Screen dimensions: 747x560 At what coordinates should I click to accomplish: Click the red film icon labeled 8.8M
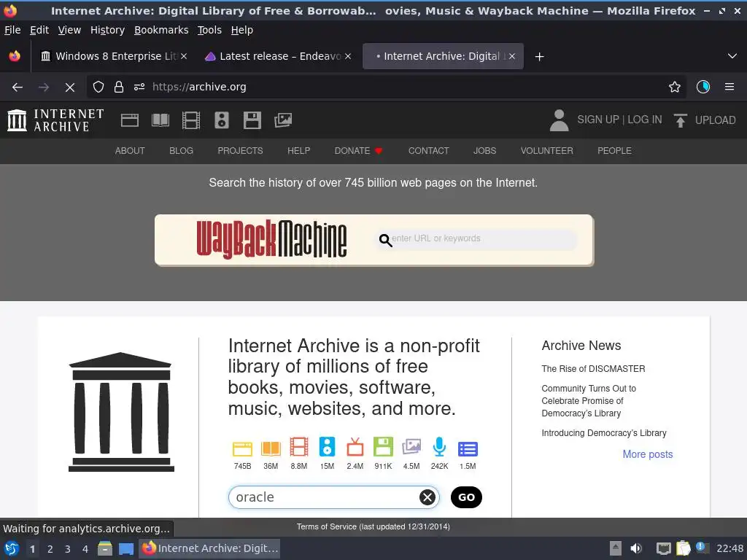tap(298, 447)
